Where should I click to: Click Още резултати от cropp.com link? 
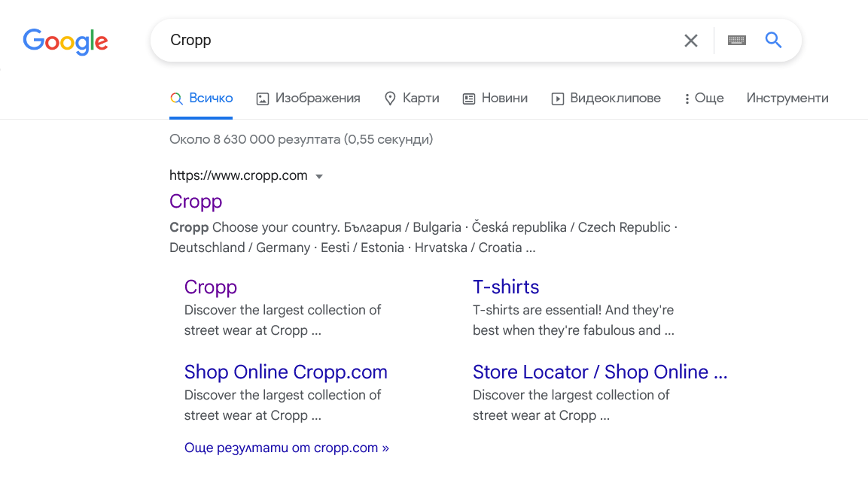tap(286, 448)
